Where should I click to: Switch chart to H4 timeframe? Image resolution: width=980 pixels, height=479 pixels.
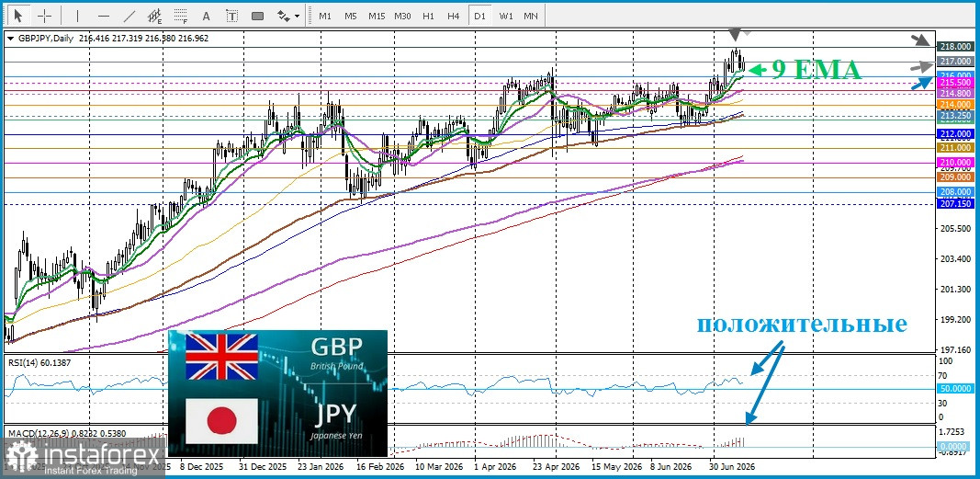(454, 17)
